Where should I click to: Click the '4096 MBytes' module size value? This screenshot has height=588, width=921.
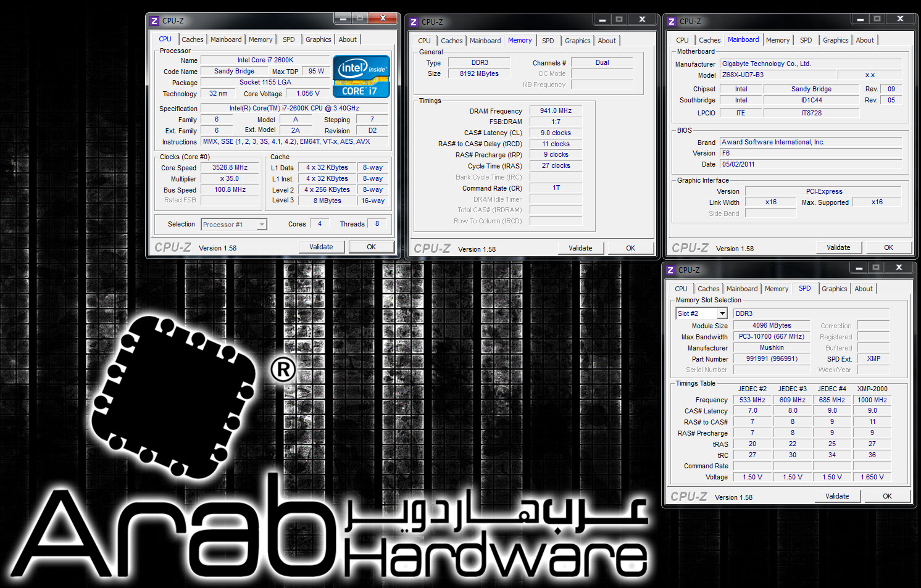pyautogui.click(x=772, y=325)
